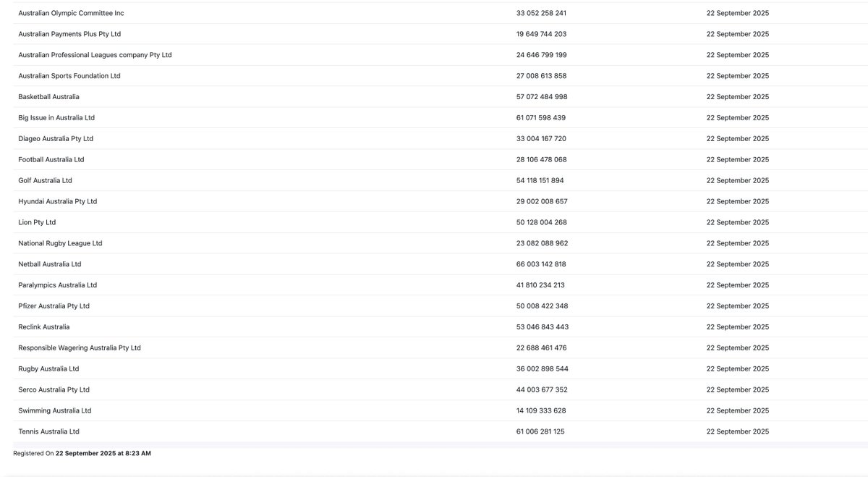Click the date in Golf Australia Ltd row

click(x=738, y=181)
